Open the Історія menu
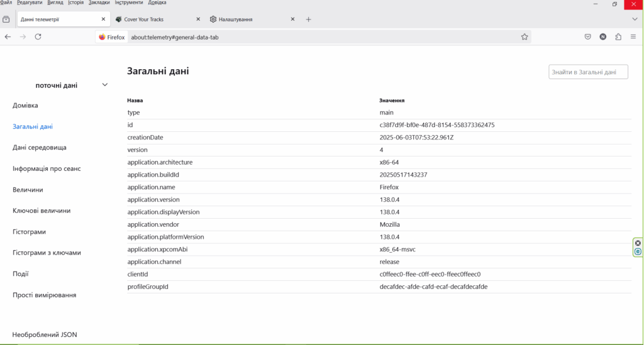This screenshot has width=644, height=345. coord(75,3)
